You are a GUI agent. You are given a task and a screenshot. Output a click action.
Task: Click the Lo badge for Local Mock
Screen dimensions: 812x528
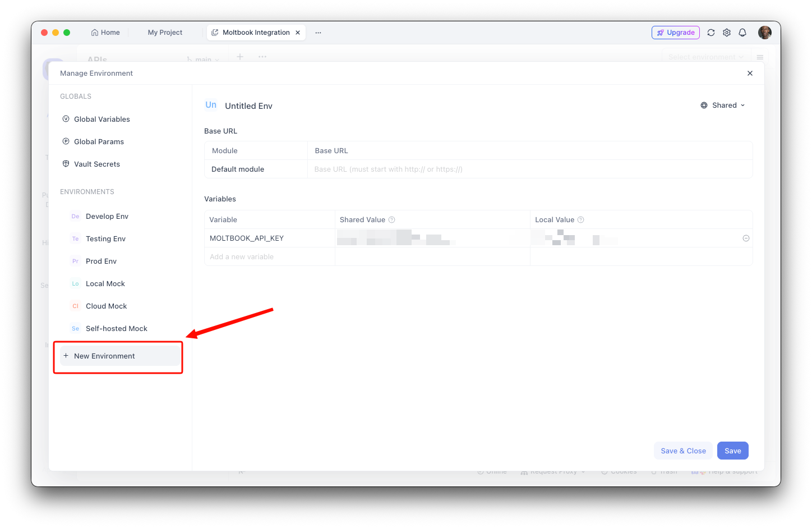pos(75,283)
